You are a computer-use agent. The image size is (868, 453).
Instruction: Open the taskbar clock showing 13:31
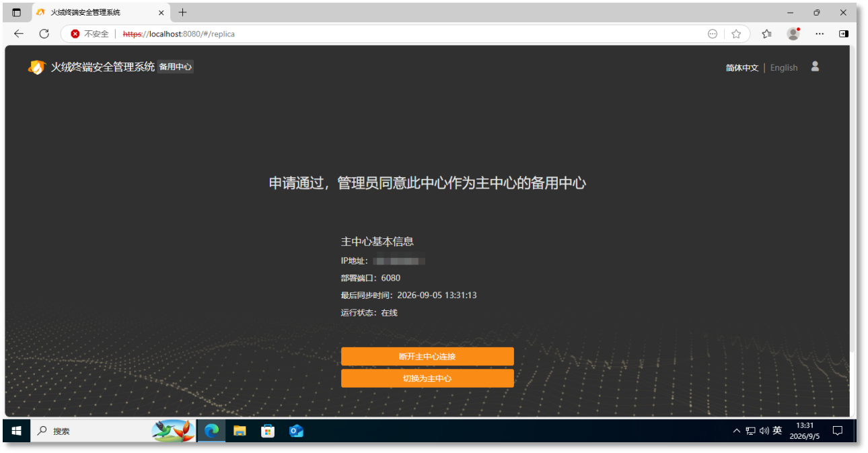(x=805, y=431)
